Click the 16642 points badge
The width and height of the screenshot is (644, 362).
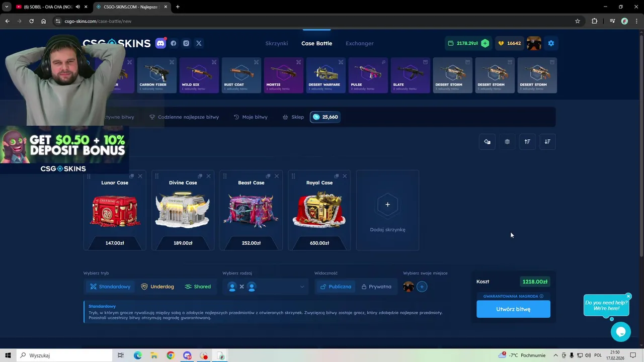510,43
